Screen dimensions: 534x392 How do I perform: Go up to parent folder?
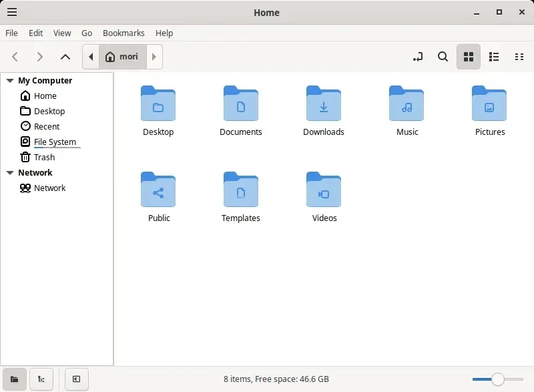point(65,57)
